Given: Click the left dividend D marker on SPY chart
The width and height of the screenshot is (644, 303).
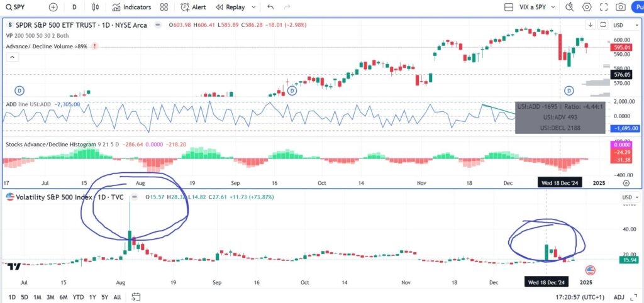Looking at the screenshot, I should 19,90.
